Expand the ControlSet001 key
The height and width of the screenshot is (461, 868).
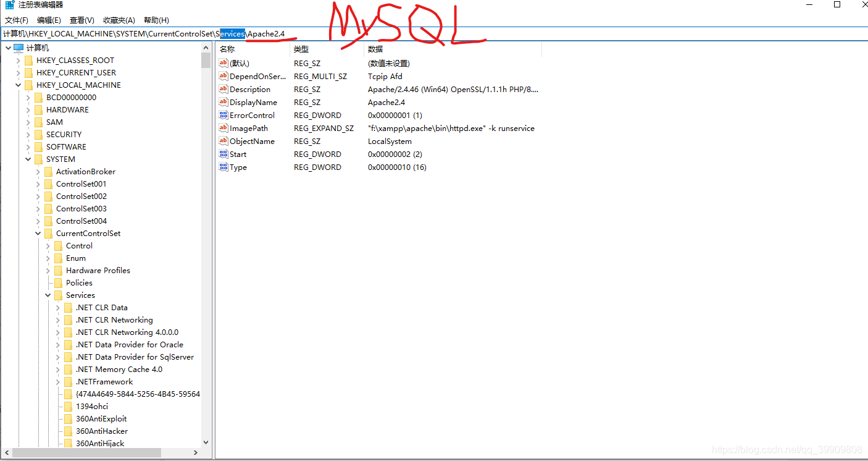38,184
